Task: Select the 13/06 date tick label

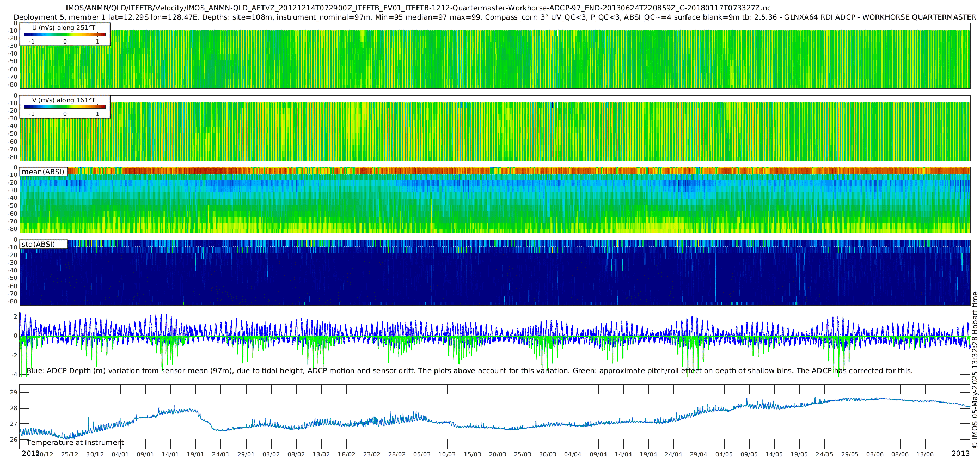Action: 925,454
